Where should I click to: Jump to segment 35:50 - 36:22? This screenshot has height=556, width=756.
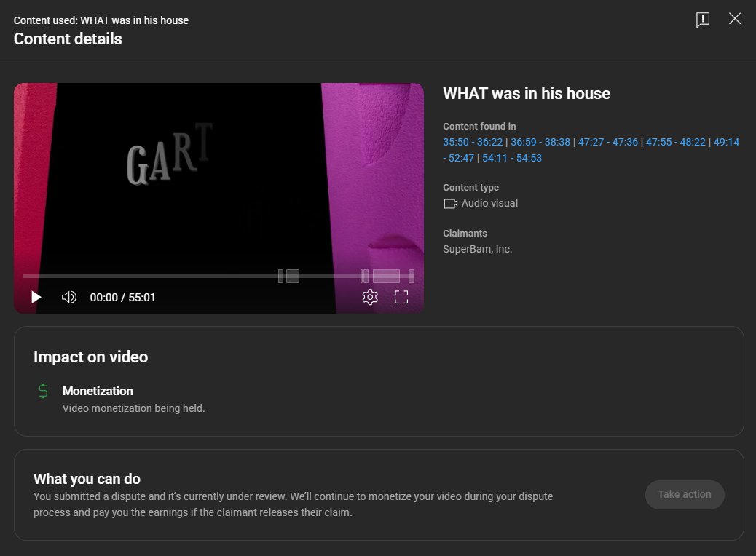pos(473,142)
